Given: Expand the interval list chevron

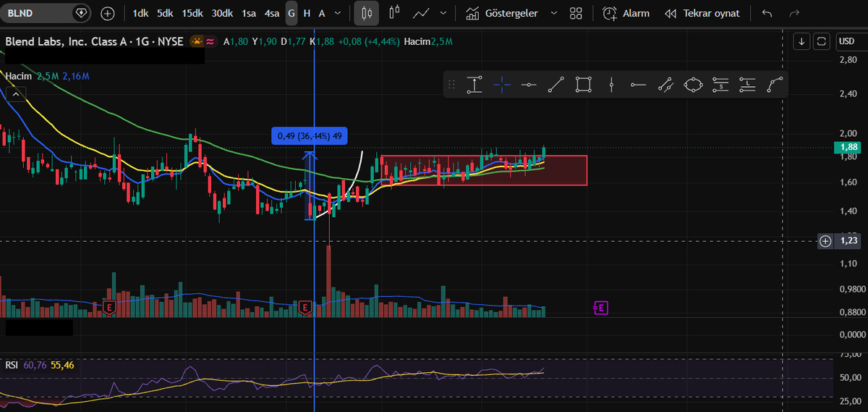Looking at the screenshot, I should (x=339, y=13).
